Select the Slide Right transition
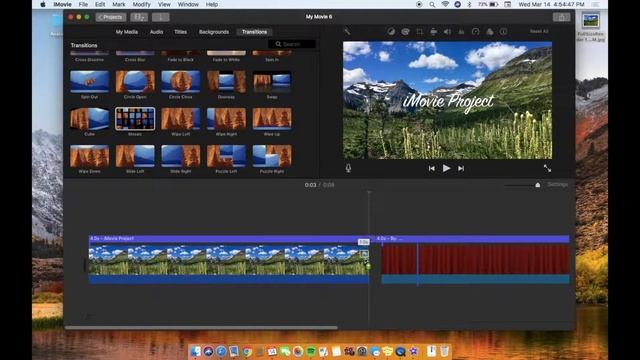The width and height of the screenshot is (640, 360). click(181, 156)
